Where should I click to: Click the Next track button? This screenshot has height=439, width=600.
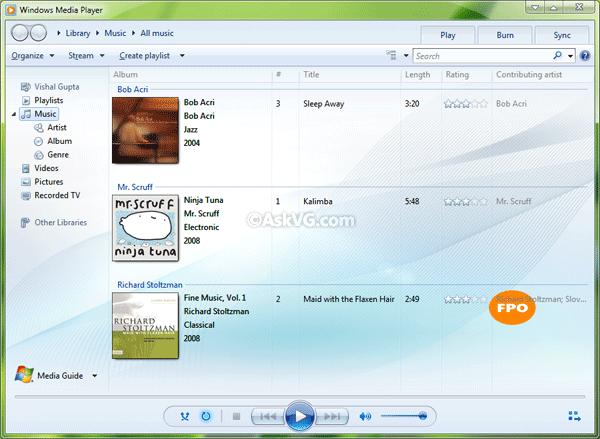pos(331,416)
